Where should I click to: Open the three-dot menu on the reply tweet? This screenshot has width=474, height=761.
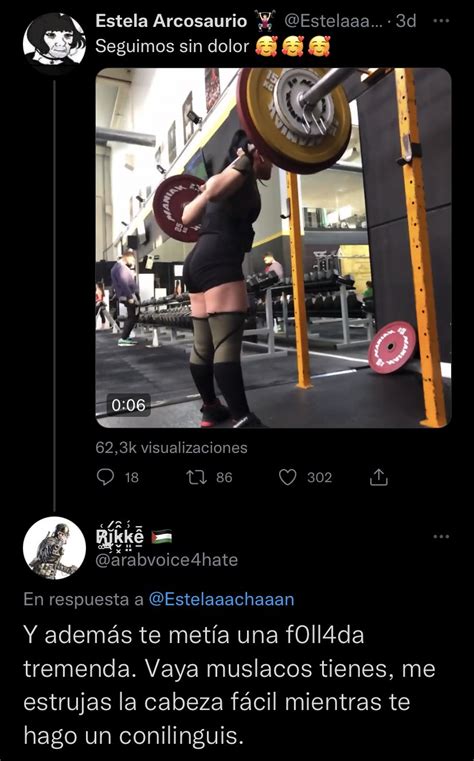coord(441,536)
